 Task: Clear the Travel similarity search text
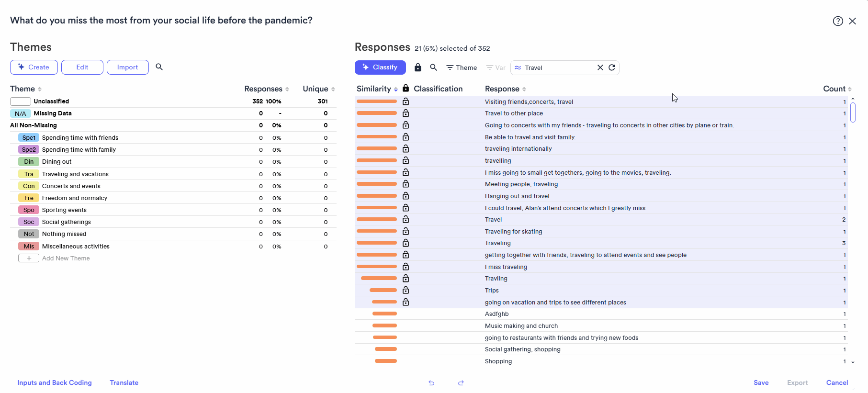tap(600, 67)
